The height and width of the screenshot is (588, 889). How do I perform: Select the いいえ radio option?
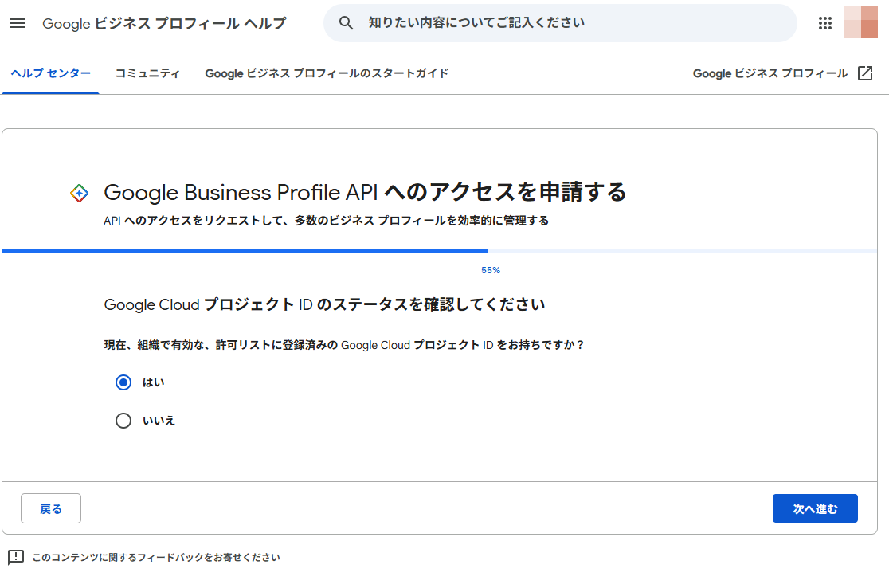tap(123, 421)
